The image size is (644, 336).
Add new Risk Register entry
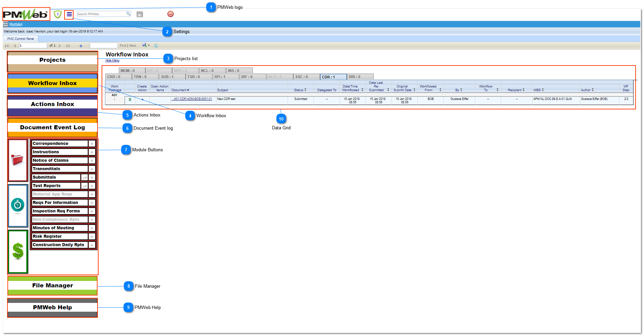pyautogui.click(x=92, y=237)
